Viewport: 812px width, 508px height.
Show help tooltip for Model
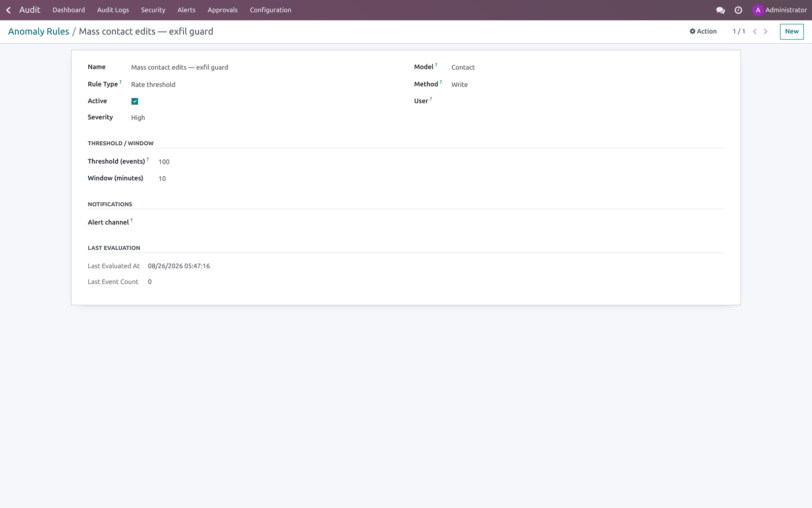[436, 65]
